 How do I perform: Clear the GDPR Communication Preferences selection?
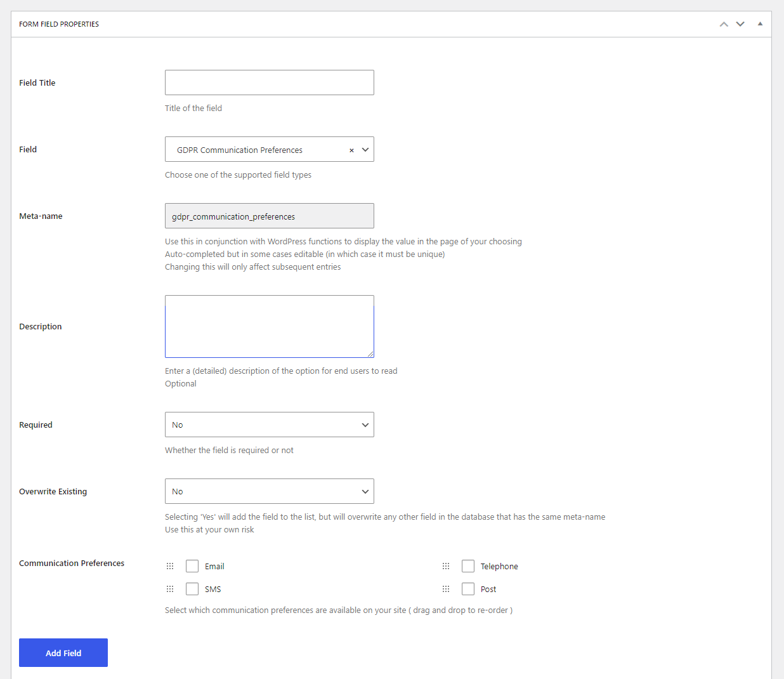coord(351,150)
